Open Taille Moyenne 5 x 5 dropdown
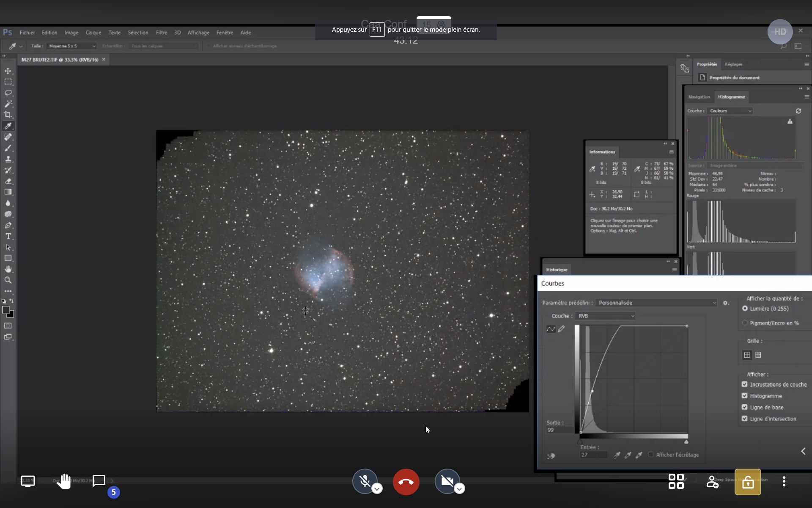812x508 pixels. (x=71, y=46)
